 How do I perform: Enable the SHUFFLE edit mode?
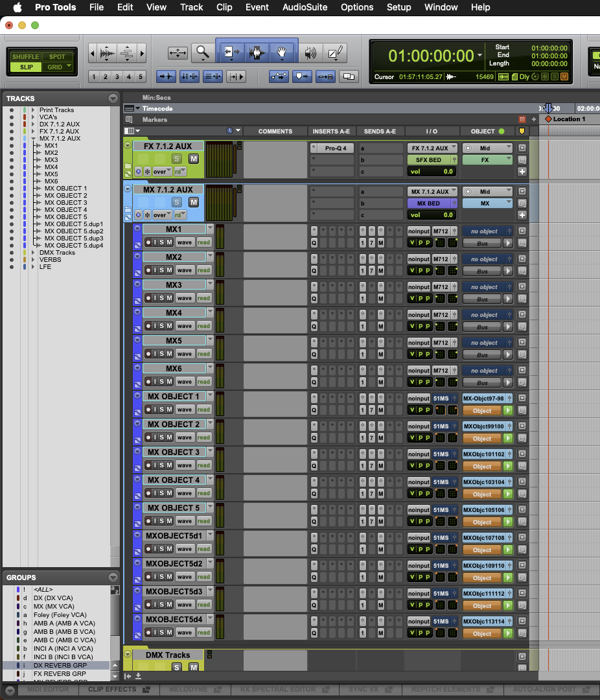tap(25, 56)
